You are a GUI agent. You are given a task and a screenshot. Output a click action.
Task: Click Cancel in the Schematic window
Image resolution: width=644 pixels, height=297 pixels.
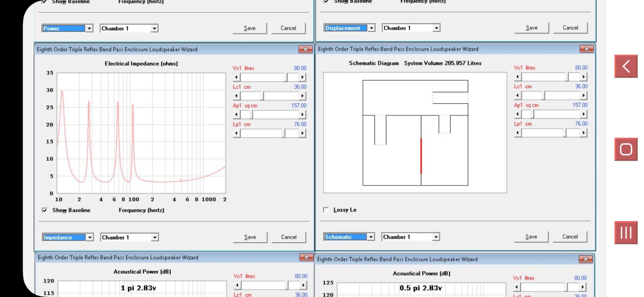point(570,237)
